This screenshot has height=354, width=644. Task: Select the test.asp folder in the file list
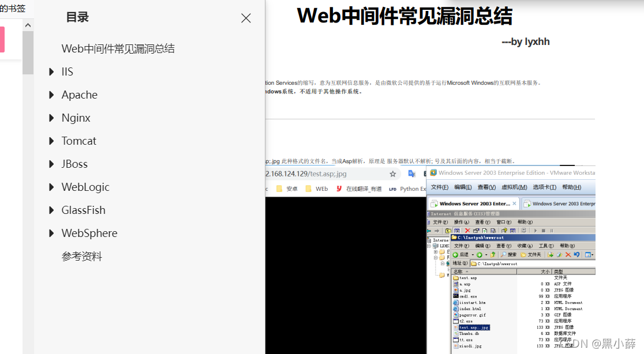[x=465, y=278]
